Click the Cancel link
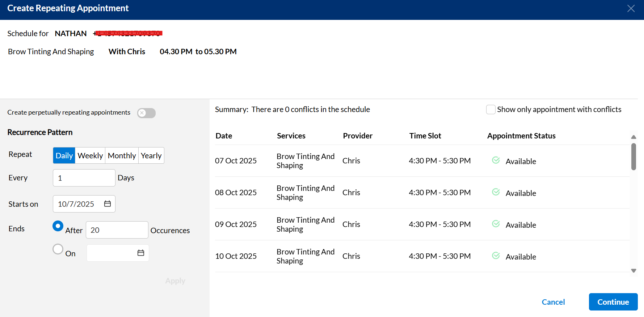The height and width of the screenshot is (317, 644). pos(553,302)
